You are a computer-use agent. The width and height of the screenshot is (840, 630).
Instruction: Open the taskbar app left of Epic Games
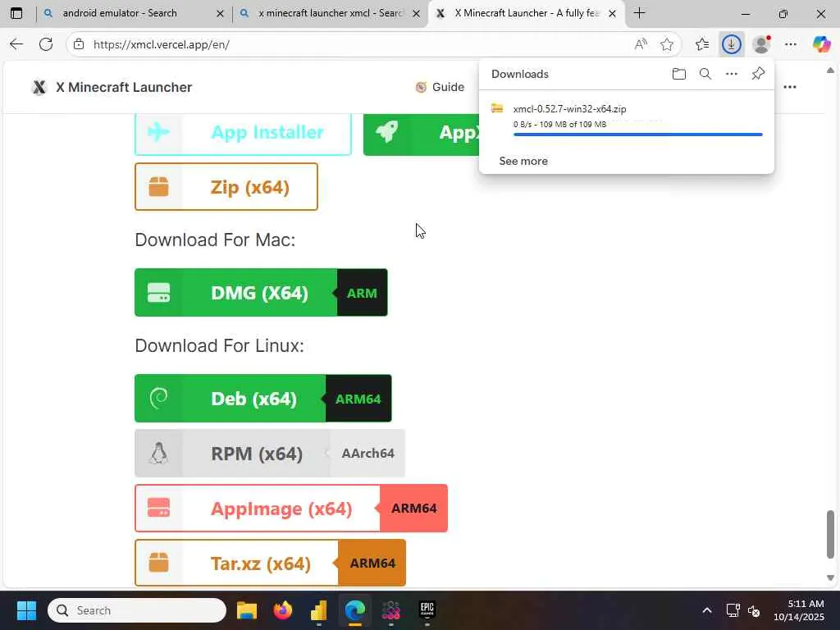point(391,610)
